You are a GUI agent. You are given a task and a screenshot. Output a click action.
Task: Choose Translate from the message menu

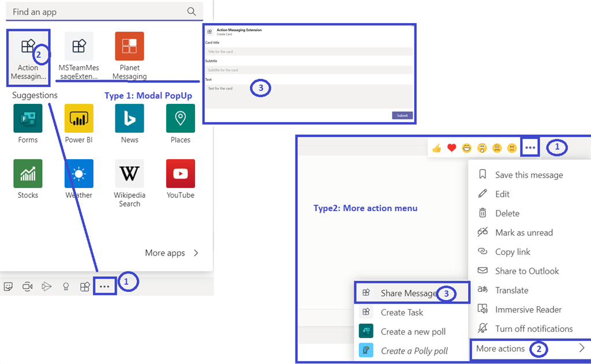tap(513, 290)
